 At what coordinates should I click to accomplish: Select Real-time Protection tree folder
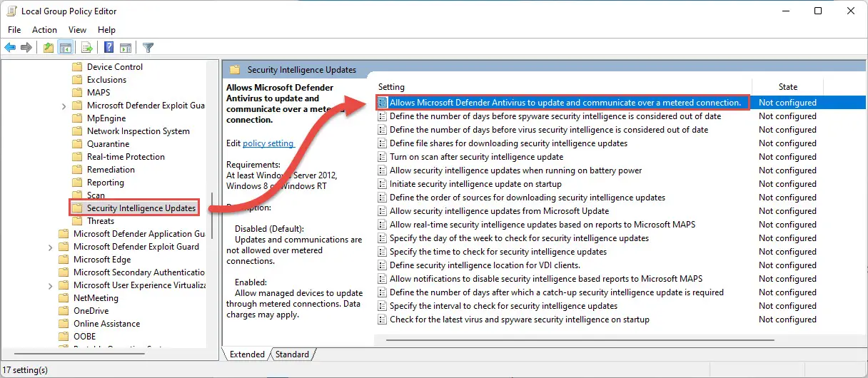(x=126, y=157)
